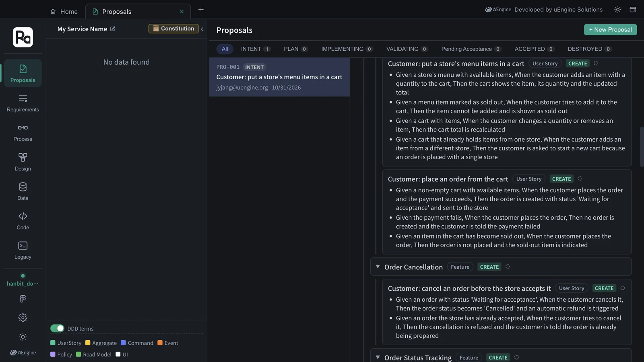Collapse the Order Cancellation feature
The width and height of the screenshot is (644, 362).
point(378,267)
